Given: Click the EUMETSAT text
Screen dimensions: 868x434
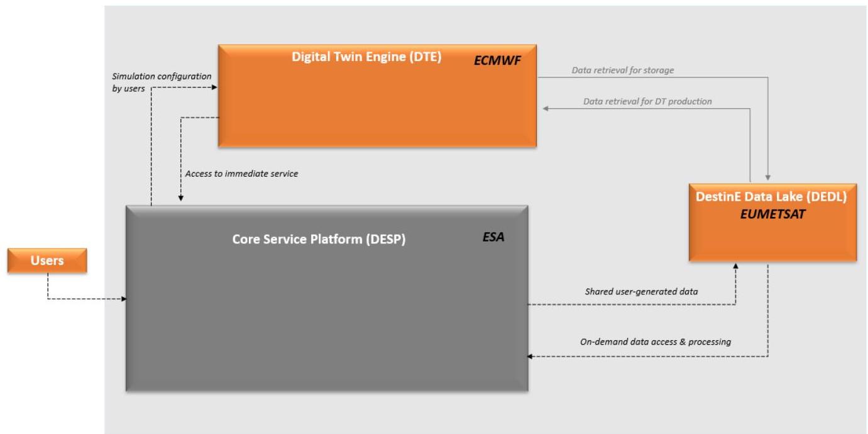Looking at the screenshot, I should click(774, 213).
